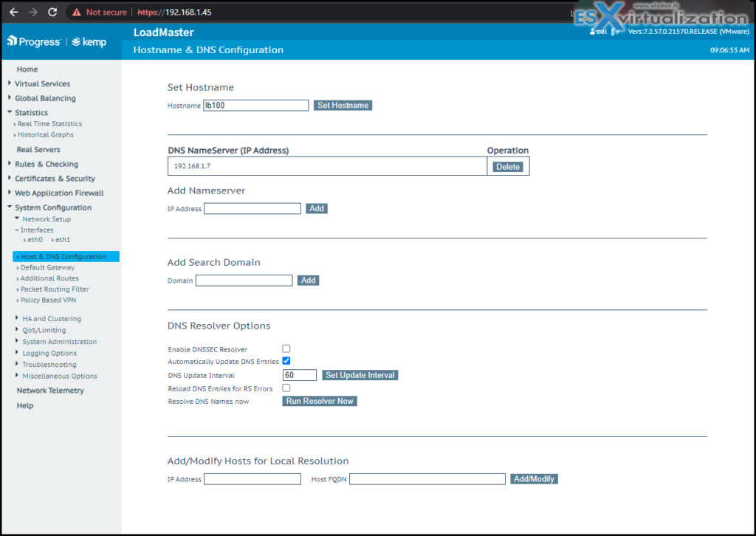This screenshot has height=536, width=756.
Task: Click the Run Resolver Now button
Action: (320, 401)
